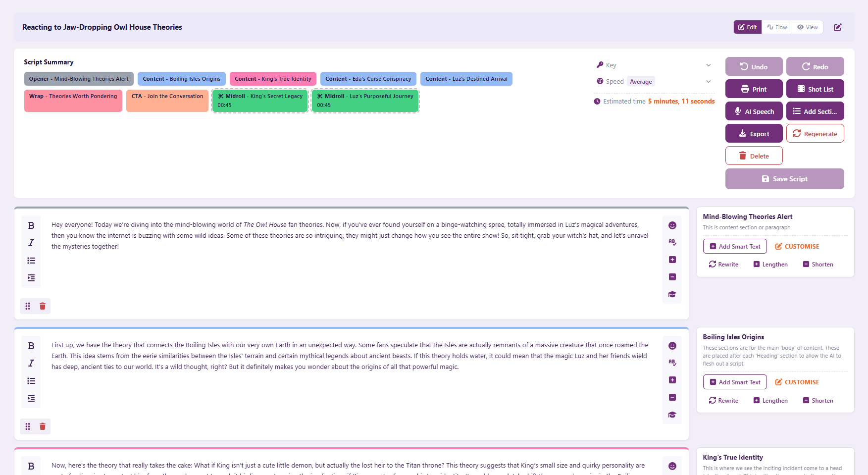Switch to Flow mode

(x=777, y=27)
